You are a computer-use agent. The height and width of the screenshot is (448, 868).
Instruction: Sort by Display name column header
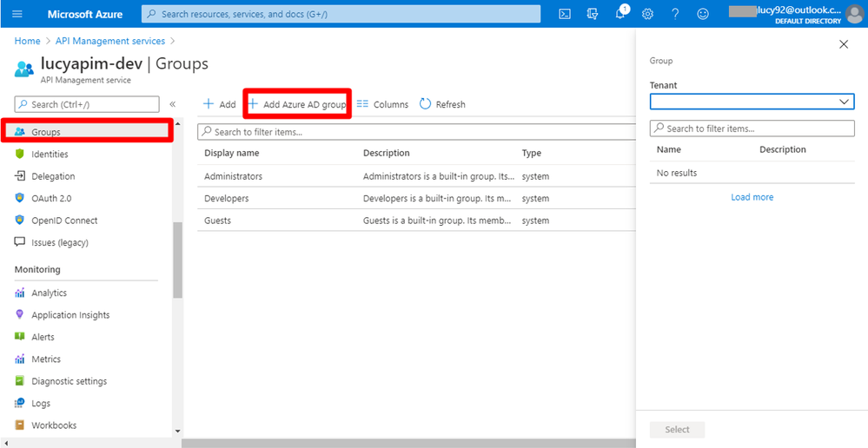[x=231, y=153]
